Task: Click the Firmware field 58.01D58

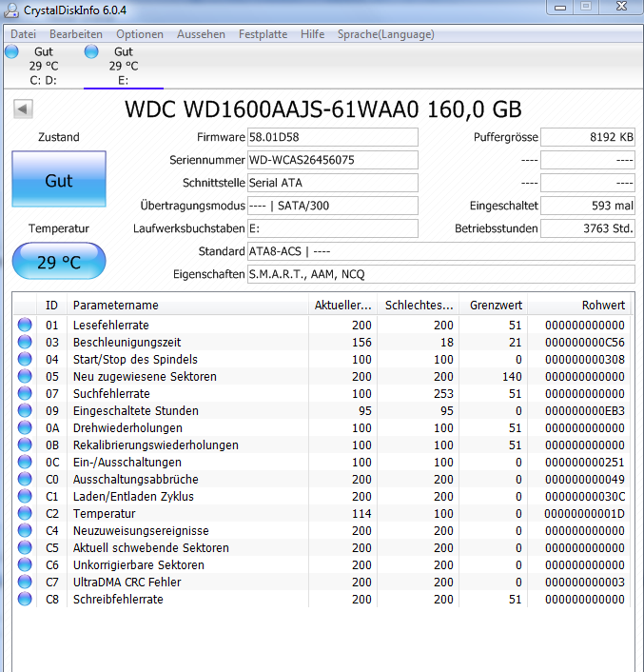Action: tap(333, 137)
